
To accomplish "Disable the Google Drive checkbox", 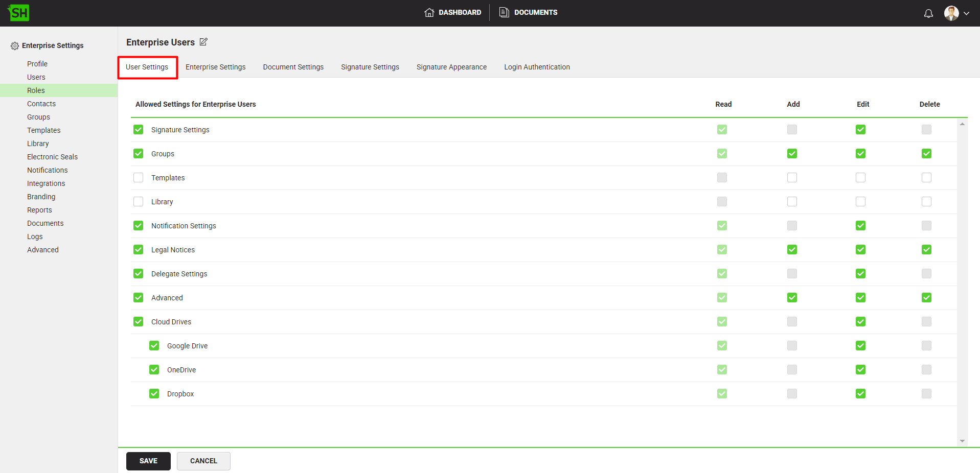I will coord(154,346).
